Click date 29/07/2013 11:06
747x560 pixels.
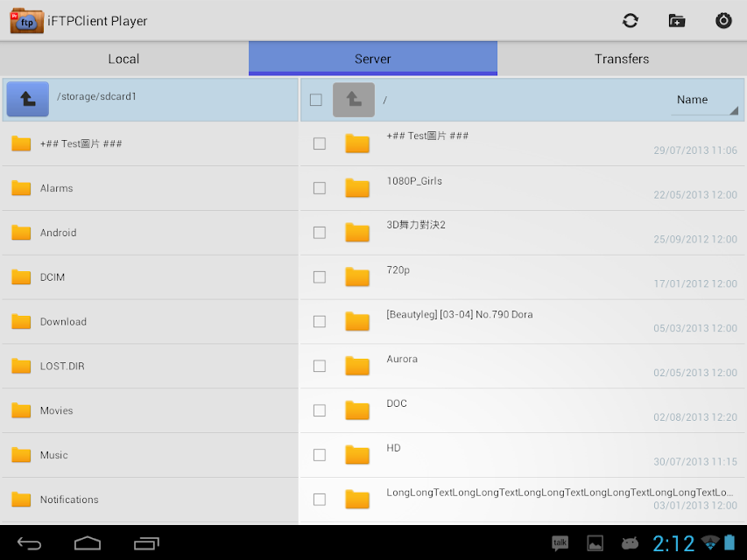click(695, 150)
